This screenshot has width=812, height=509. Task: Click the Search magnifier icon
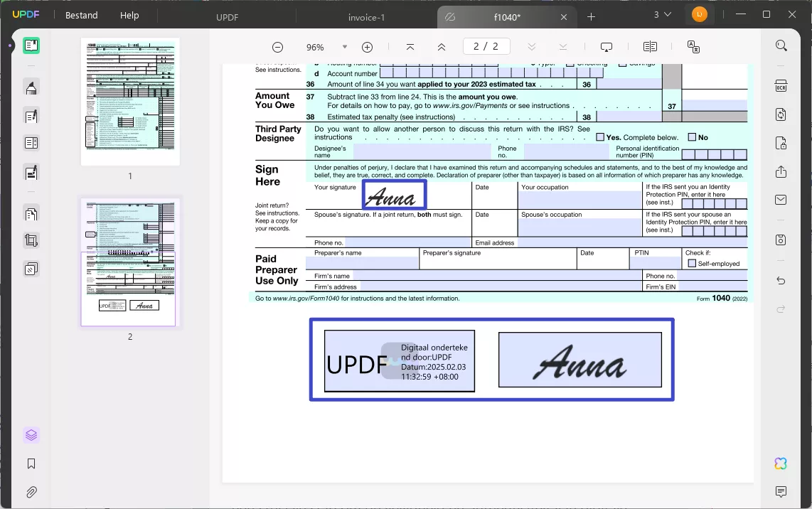click(x=781, y=45)
